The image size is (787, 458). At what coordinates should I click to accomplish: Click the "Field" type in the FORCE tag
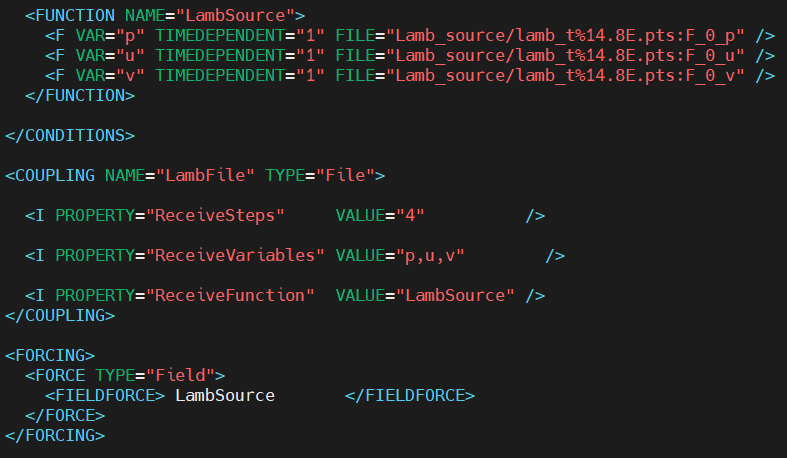[180, 376]
